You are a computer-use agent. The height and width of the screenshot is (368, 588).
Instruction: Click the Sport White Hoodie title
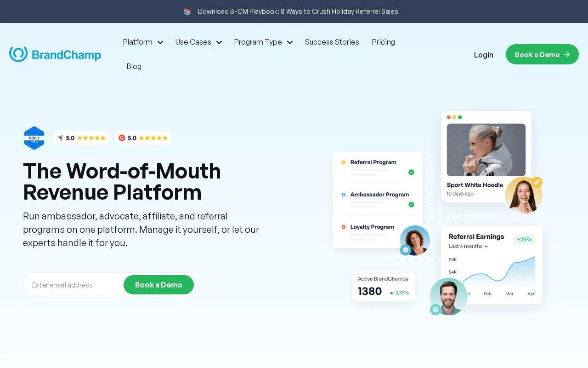(x=475, y=185)
